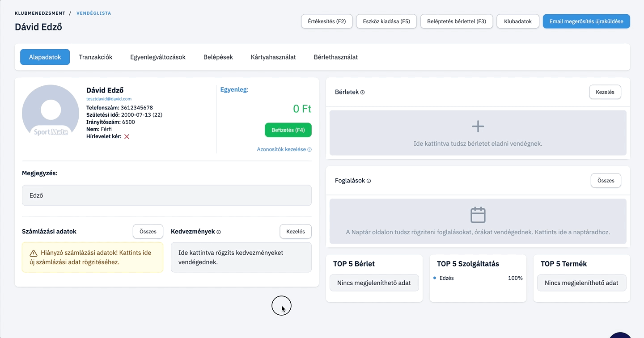Click the missing billing data warning box
The height and width of the screenshot is (338, 644).
click(93, 258)
